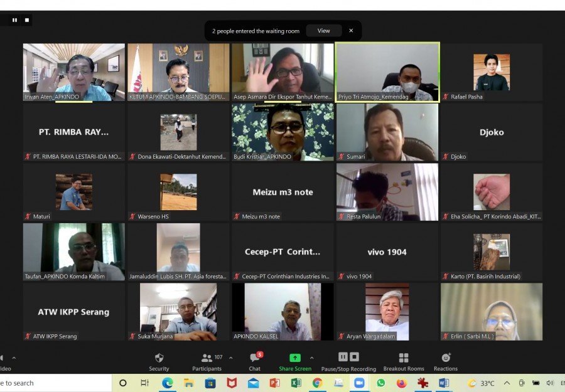Switch to PowerPoint on the taskbar

pyautogui.click(x=274, y=383)
